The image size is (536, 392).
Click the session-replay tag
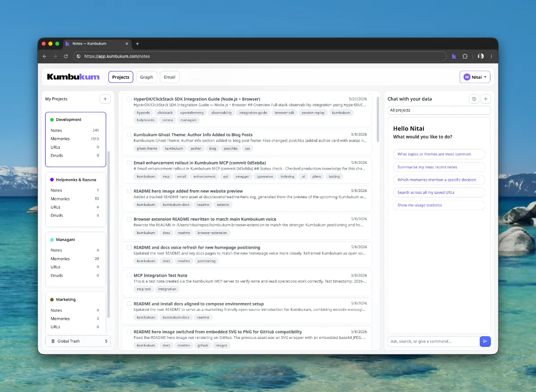pyautogui.click(x=314, y=113)
